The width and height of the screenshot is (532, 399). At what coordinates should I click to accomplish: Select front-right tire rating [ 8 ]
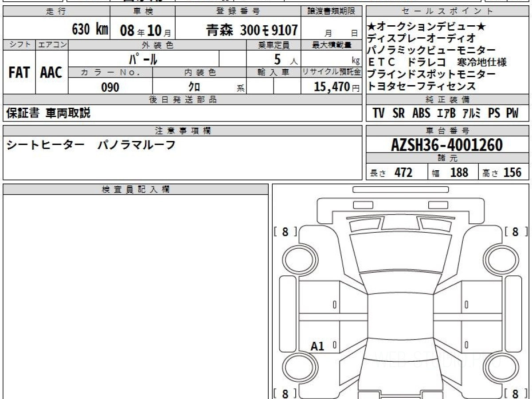(516, 231)
